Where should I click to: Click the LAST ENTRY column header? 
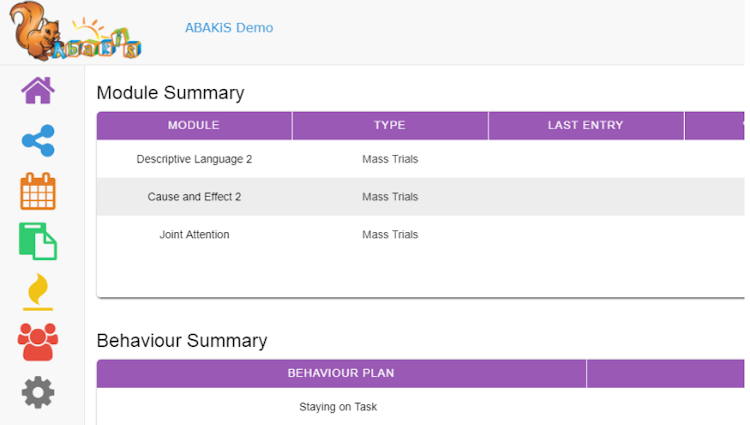(585, 126)
